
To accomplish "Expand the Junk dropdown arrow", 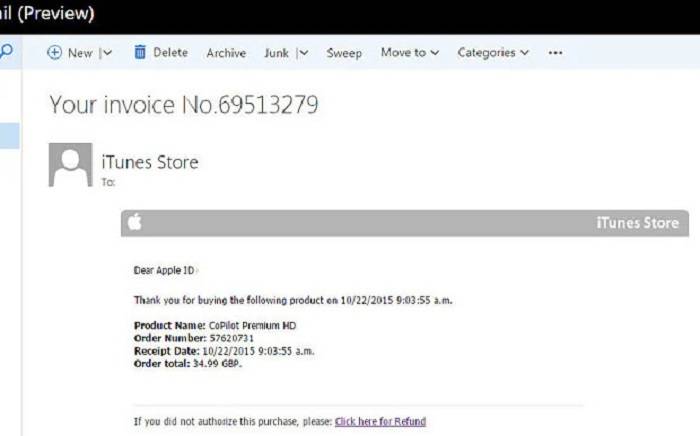I will (x=303, y=53).
